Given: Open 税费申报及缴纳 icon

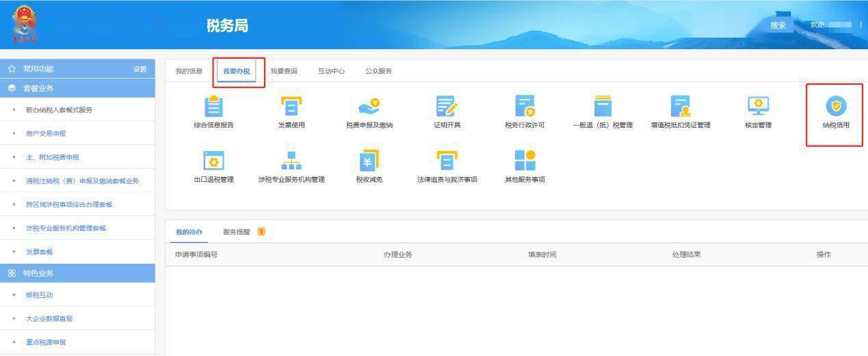Looking at the screenshot, I should pyautogui.click(x=369, y=107).
